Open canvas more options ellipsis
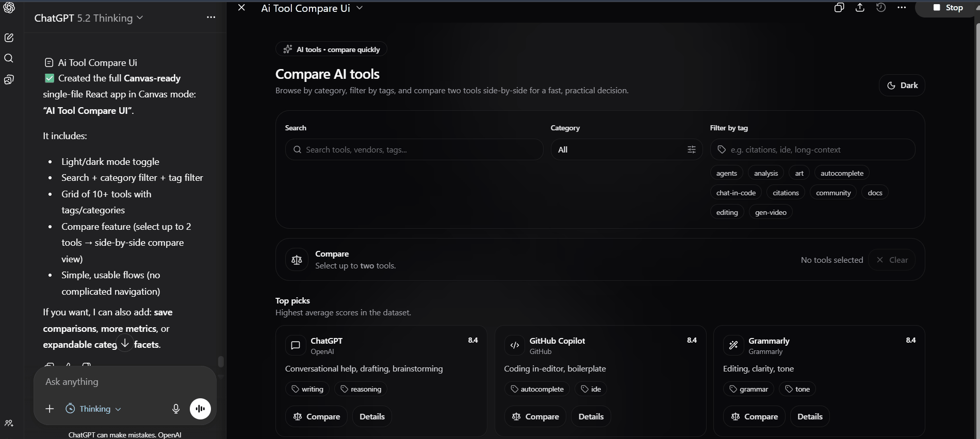Viewport: 980px width, 439px height. pyautogui.click(x=902, y=8)
